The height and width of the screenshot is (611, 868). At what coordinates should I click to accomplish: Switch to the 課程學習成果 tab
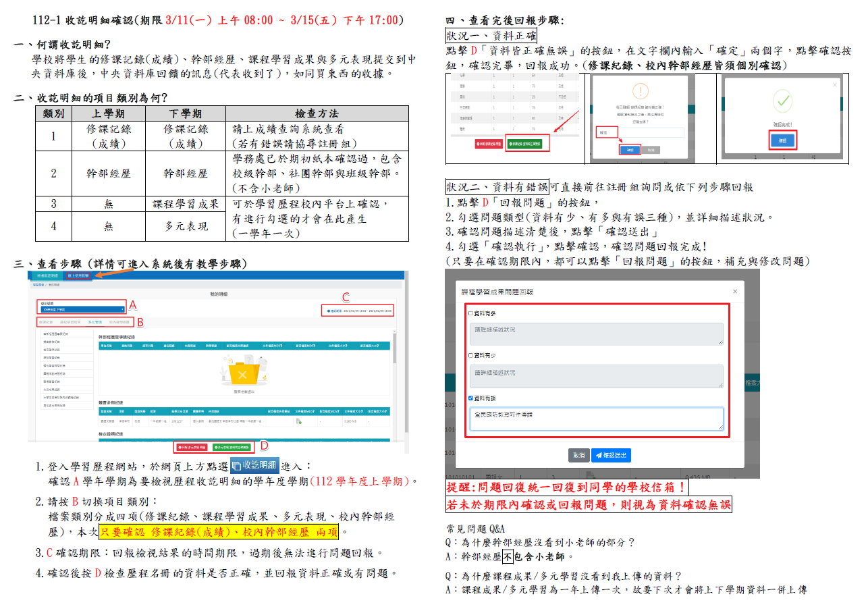point(71,322)
